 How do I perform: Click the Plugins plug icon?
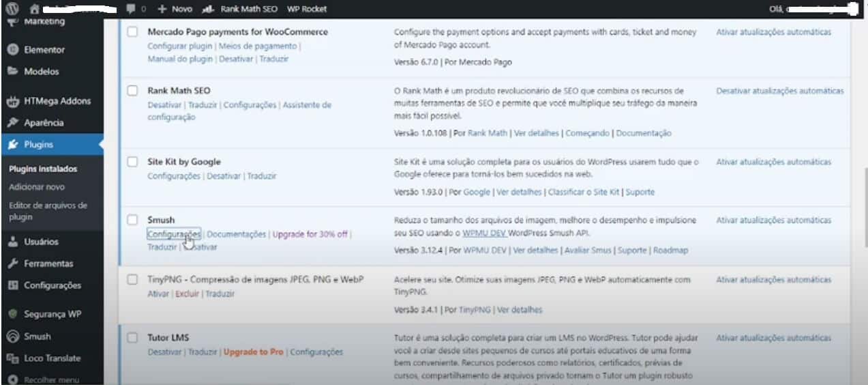tap(12, 145)
